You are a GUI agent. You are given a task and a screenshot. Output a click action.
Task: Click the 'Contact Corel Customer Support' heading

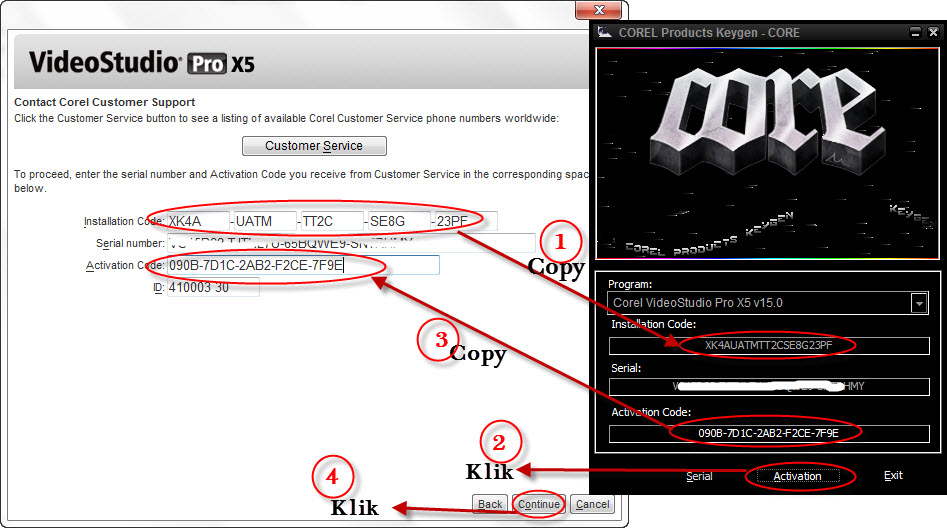pyautogui.click(x=104, y=102)
